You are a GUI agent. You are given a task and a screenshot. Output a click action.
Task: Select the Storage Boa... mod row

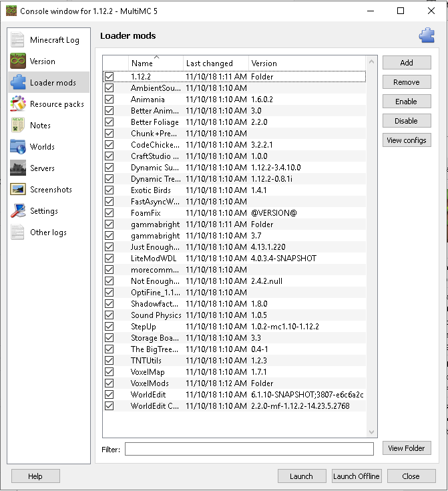click(x=234, y=338)
